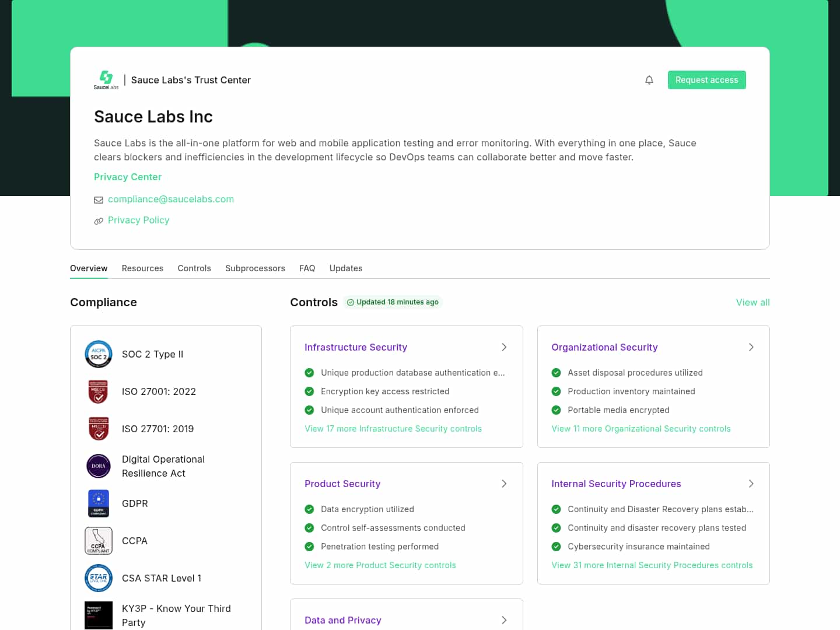Select the GDPR compliance label
This screenshot has width=840, height=630.
135,503
